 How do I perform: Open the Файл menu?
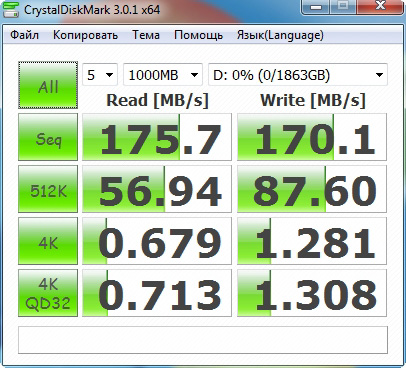24,35
